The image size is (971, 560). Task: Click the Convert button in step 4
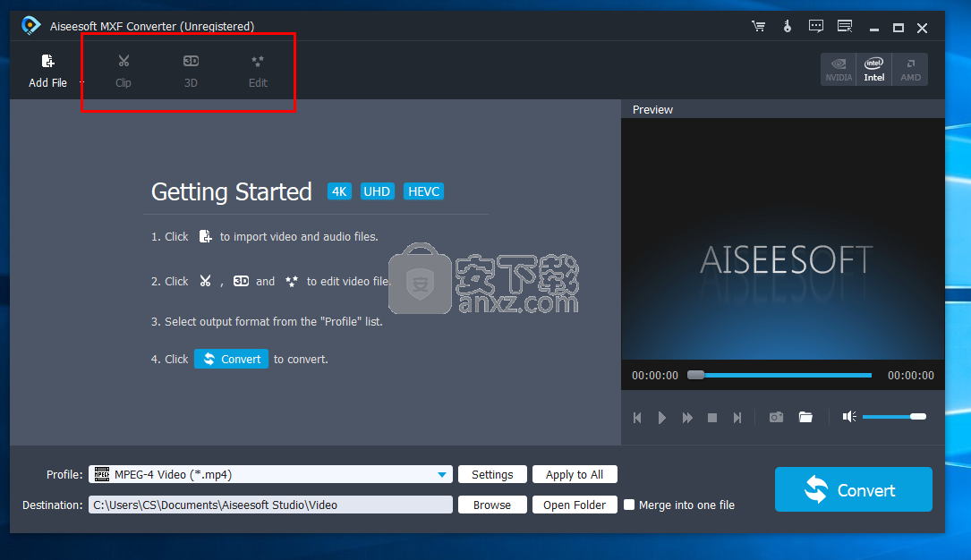coord(232,359)
